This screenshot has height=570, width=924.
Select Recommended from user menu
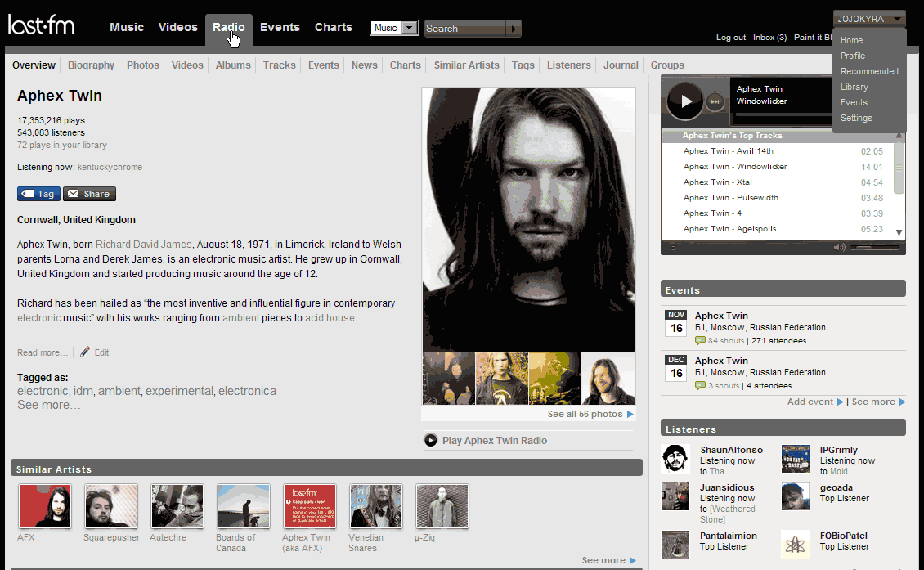[869, 71]
